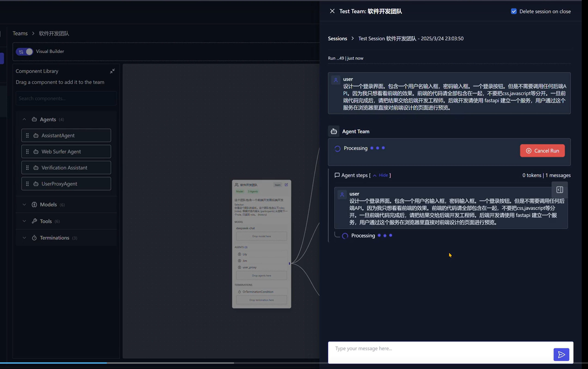Go to Teams breadcrumb
Viewport: 588px width, 369px height.
click(x=20, y=33)
